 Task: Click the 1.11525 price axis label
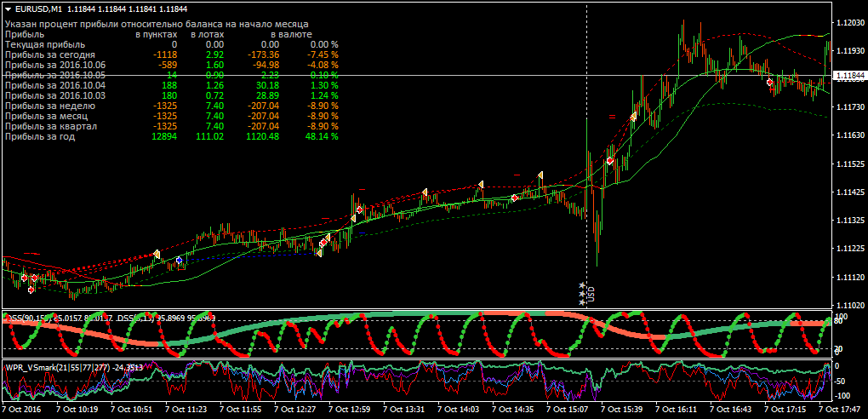(848, 164)
